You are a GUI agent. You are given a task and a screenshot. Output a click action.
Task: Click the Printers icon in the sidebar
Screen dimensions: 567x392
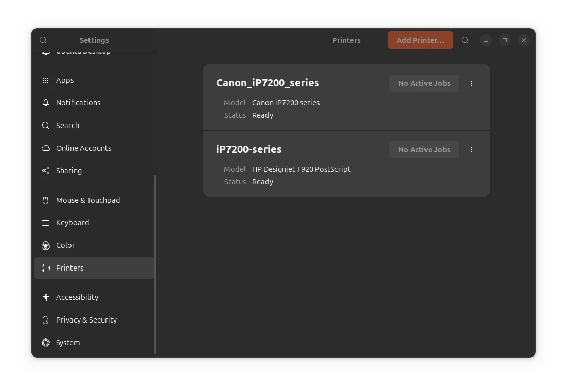[46, 268]
